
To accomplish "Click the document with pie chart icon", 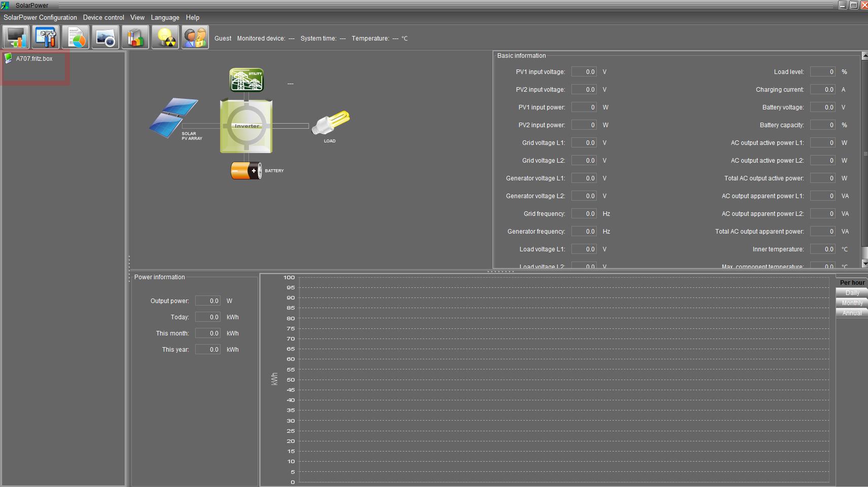I will (x=76, y=38).
